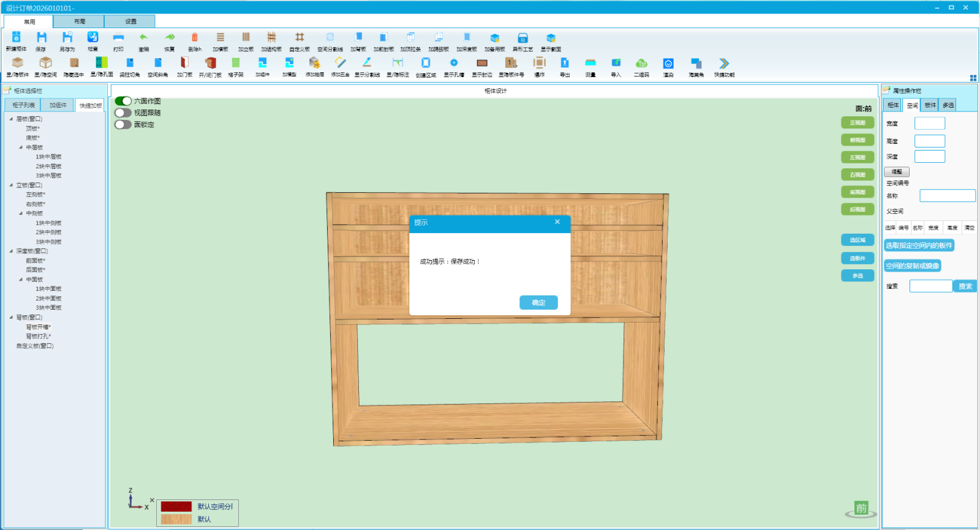Click 空间的复制或镜像 button

tap(912, 266)
